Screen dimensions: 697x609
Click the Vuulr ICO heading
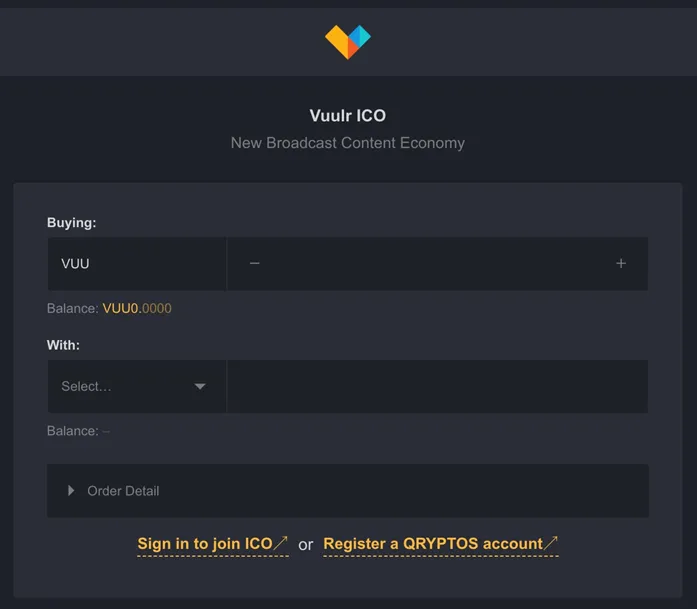click(348, 116)
